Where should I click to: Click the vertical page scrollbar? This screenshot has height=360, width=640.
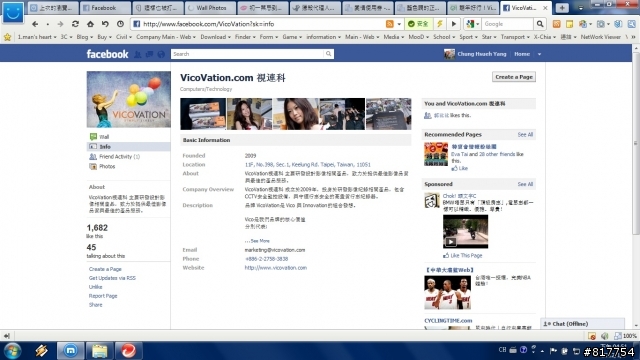pos(636,143)
